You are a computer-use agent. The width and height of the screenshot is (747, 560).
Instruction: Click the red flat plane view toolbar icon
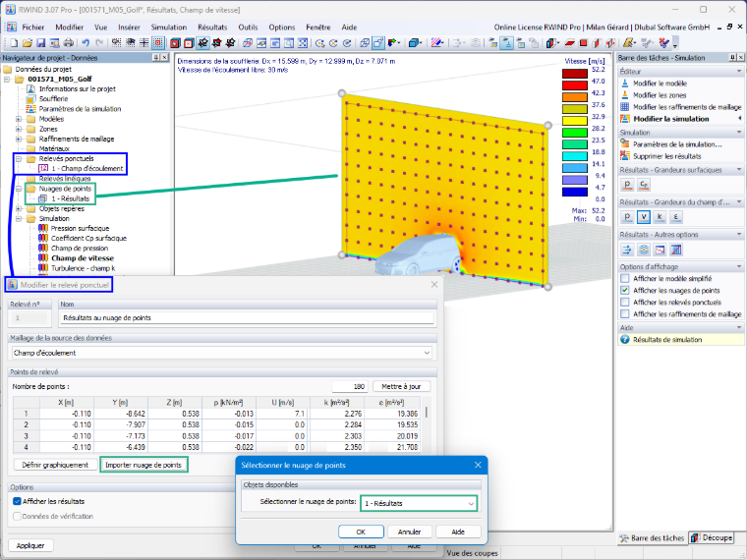click(570, 43)
